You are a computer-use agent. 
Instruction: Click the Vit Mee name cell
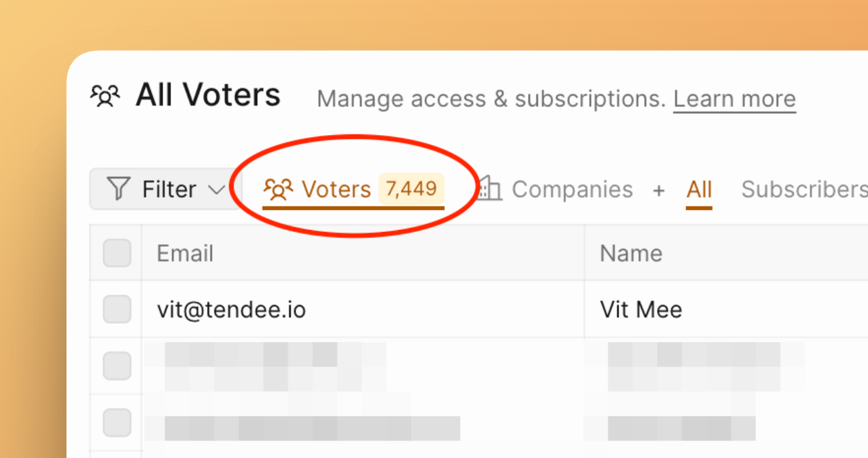pyautogui.click(x=641, y=310)
